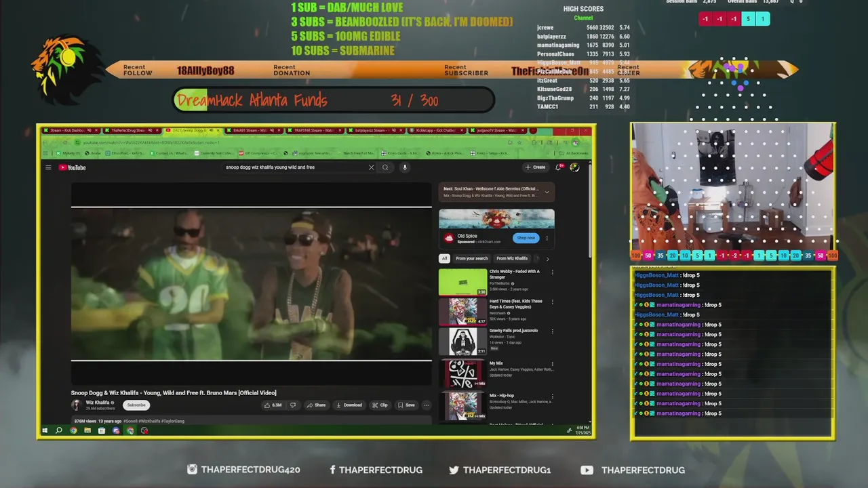Click the Create button

coord(535,167)
